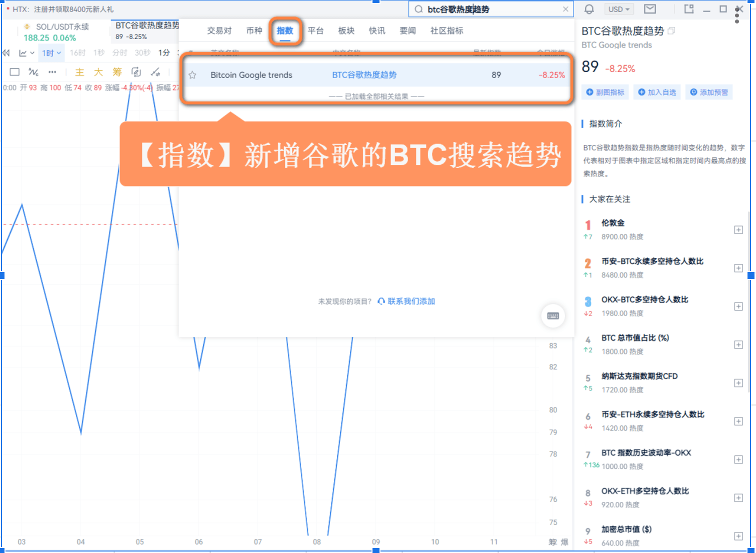
Task: Click the refresh-edit icon in chart toolbar
Action: point(136,72)
